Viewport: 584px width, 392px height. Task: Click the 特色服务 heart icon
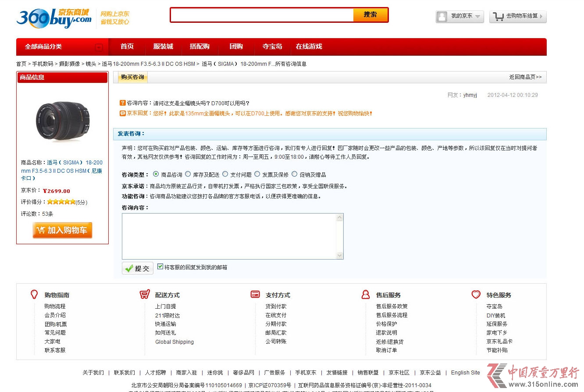(476, 294)
